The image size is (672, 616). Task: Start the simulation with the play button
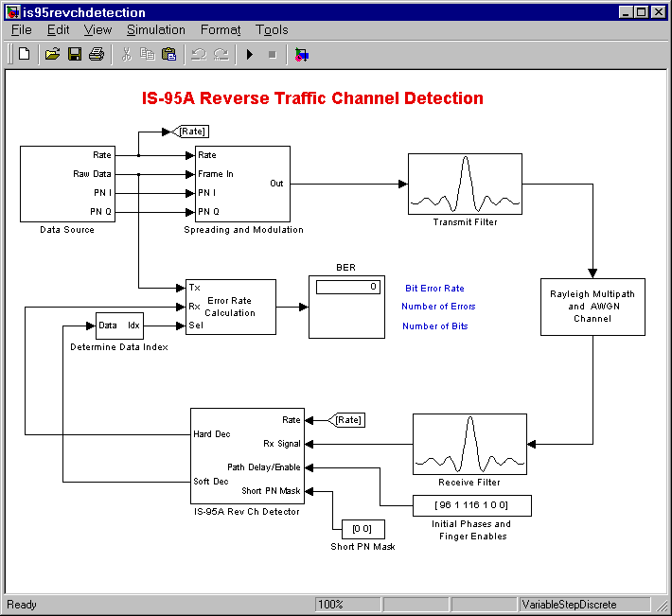250,54
